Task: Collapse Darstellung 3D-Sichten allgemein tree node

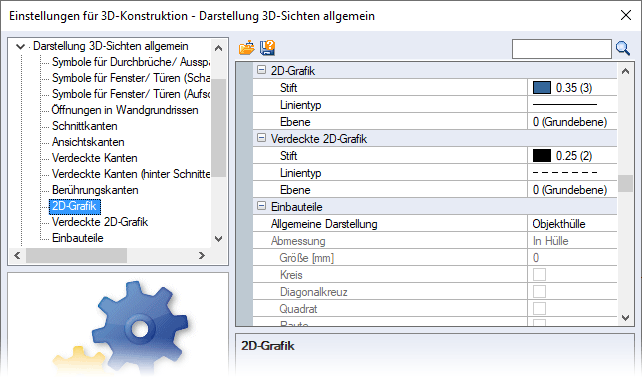Action: click(20, 46)
